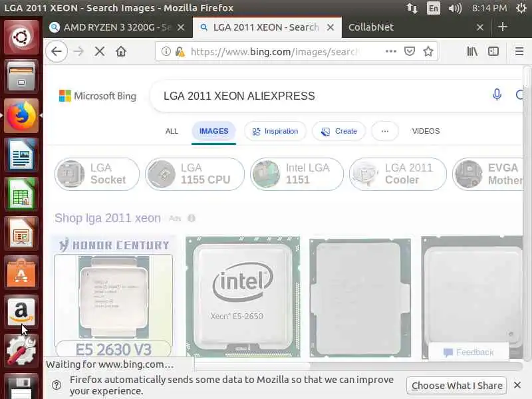Click the Bing search box text
This screenshot has height=399, width=532.
point(239,96)
